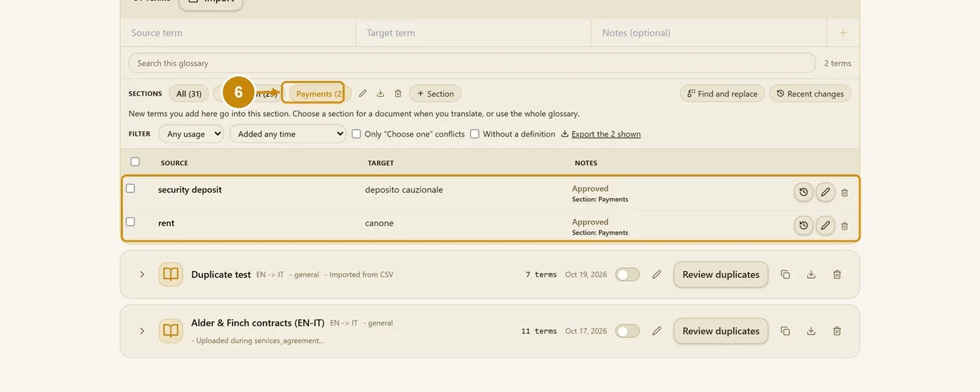Focus the Target term field

point(473,33)
